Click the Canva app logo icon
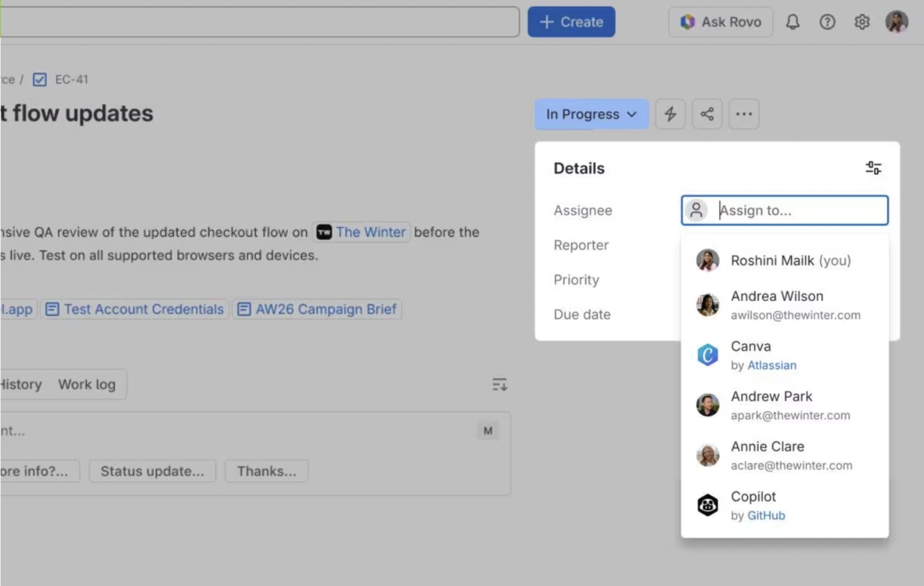 [x=708, y=355]
